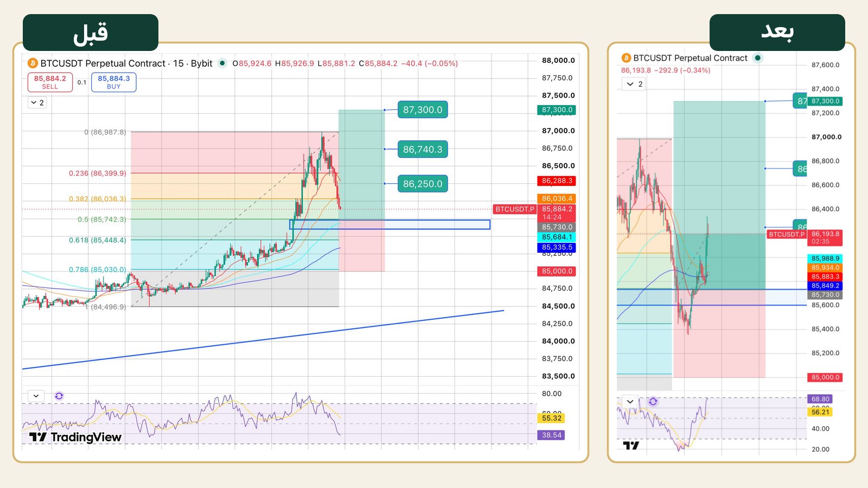Click the purple circular-arrows icon in the right RSI pane
The height and width of the screenshot is (488, 868).
click(x=653, y=402)
